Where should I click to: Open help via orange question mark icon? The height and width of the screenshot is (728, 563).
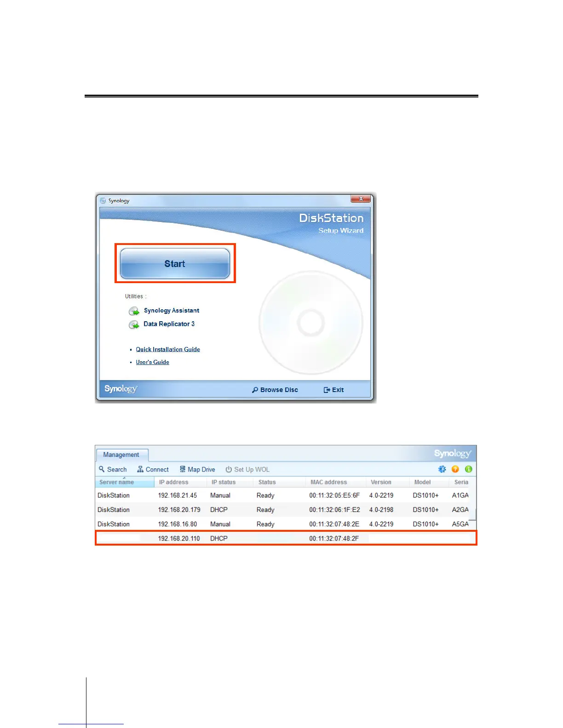tap(455, 469)
